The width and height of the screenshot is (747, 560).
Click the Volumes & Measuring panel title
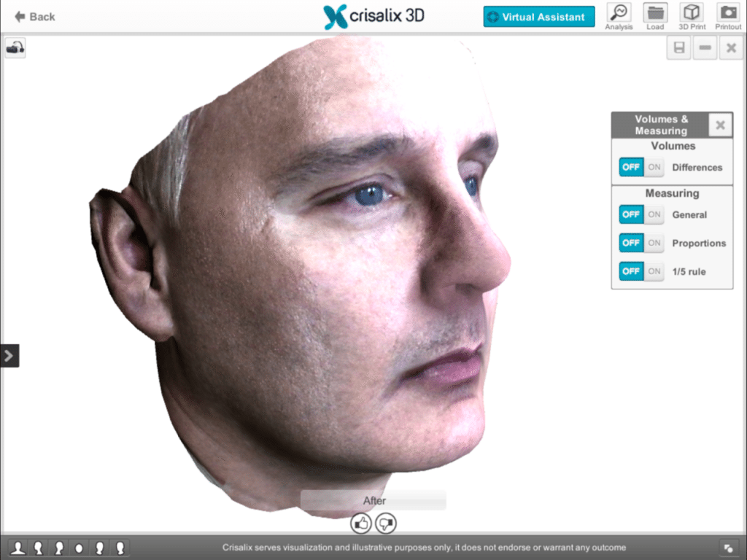(x=661, y=125)
